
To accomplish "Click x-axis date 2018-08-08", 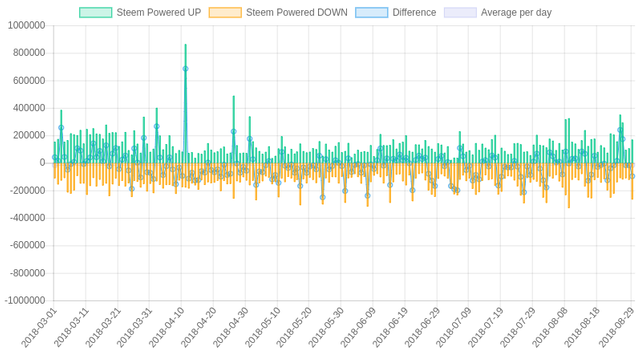I will [549, 328].
